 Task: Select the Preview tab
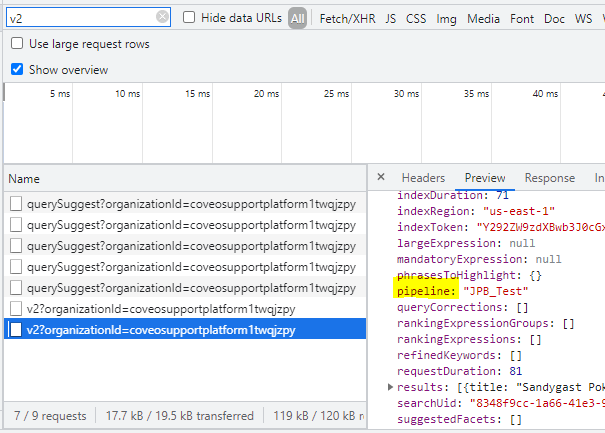click(485, 177)
